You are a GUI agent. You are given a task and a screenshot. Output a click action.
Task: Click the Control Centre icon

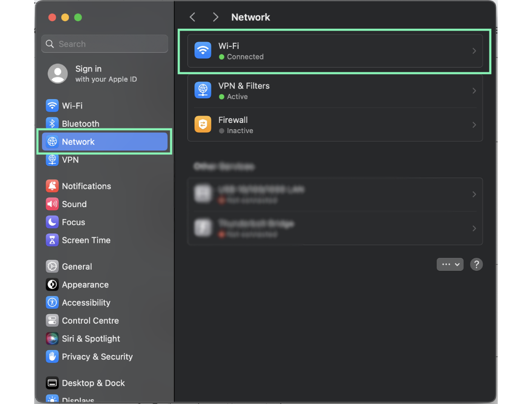[52, 321]
